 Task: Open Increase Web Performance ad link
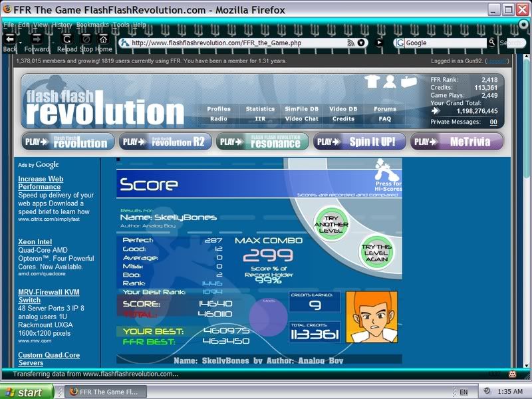click(41, 183)
